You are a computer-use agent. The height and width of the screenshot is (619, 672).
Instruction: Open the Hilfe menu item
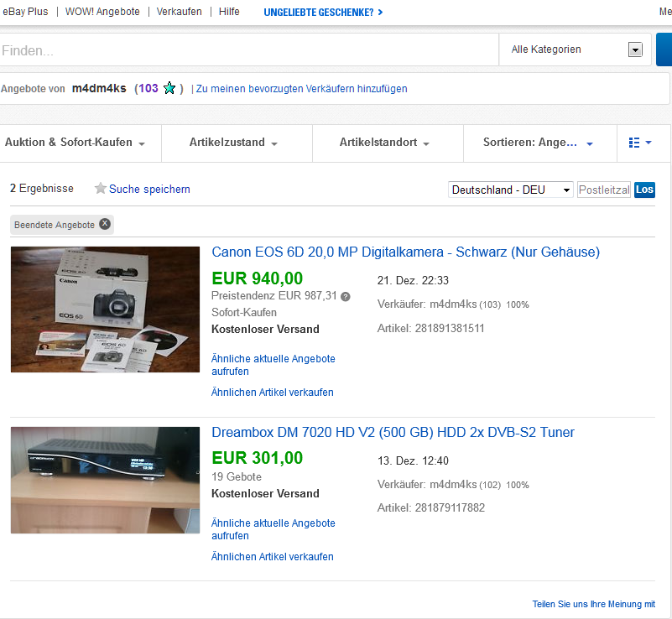click(x=229, y=12)
